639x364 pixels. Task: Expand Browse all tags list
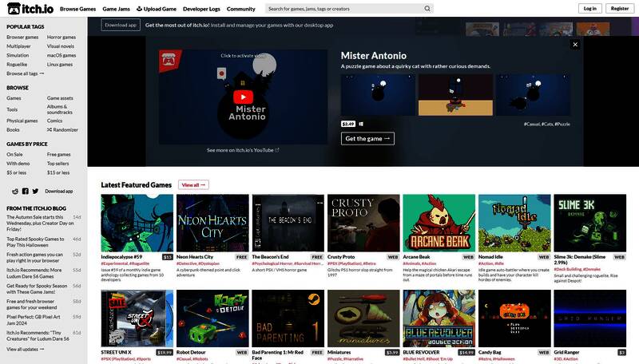tap(23, 73)
